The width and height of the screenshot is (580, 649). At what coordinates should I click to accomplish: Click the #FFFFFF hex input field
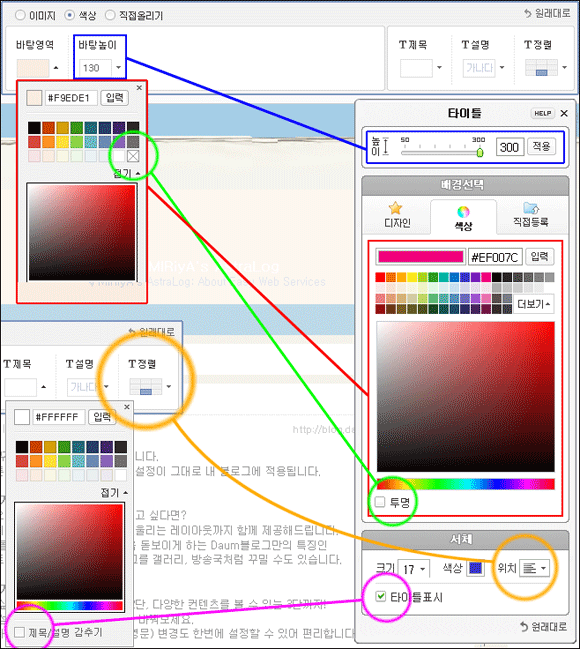[59, 417]
